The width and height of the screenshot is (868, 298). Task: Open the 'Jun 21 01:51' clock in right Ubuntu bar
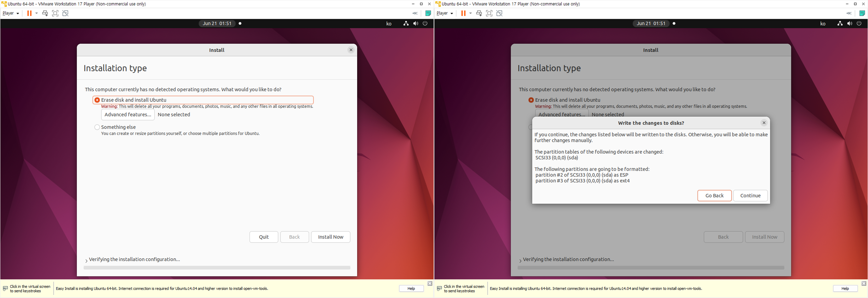point(651,23)
